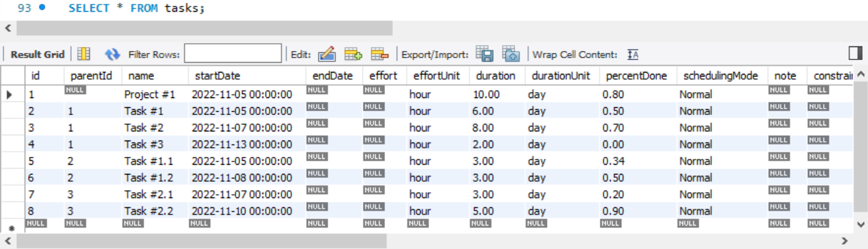
Task: Click the edit current row icon
Action: (326, 54)
